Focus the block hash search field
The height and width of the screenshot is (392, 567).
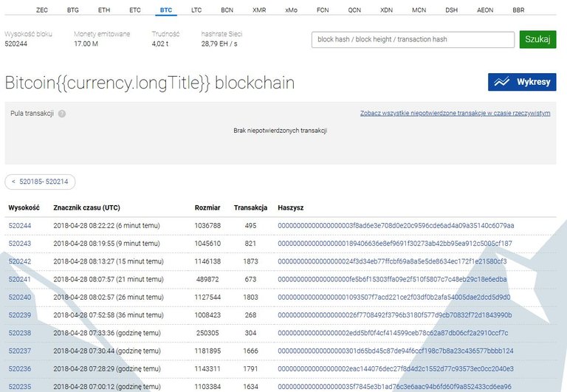(413, 39)
